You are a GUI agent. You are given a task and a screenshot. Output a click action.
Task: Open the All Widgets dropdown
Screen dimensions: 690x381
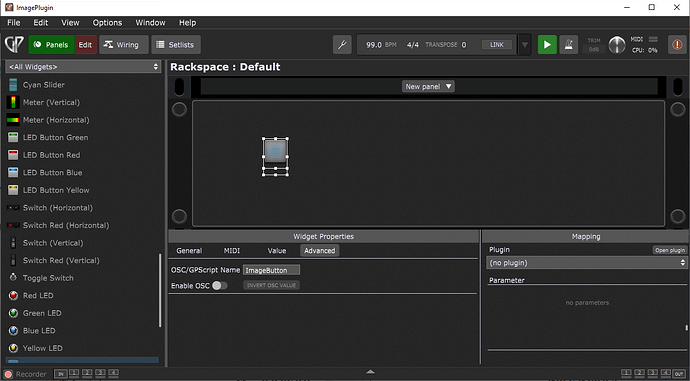(83, 67)
